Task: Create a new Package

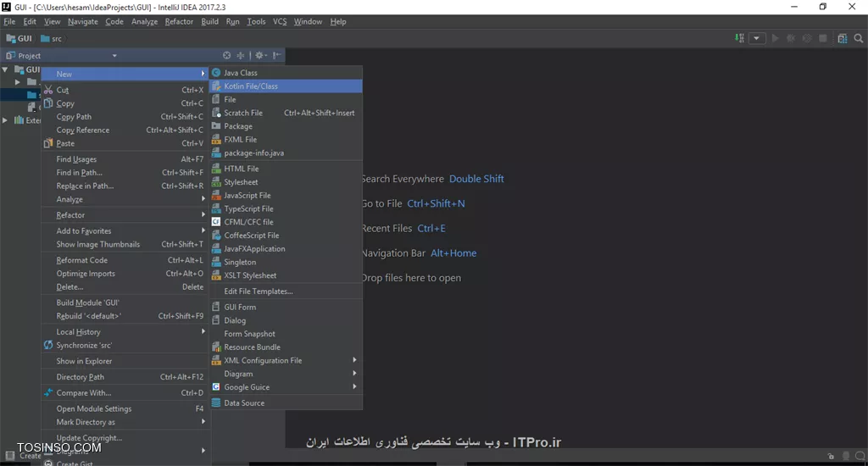Action: click(x=286, y=126)
